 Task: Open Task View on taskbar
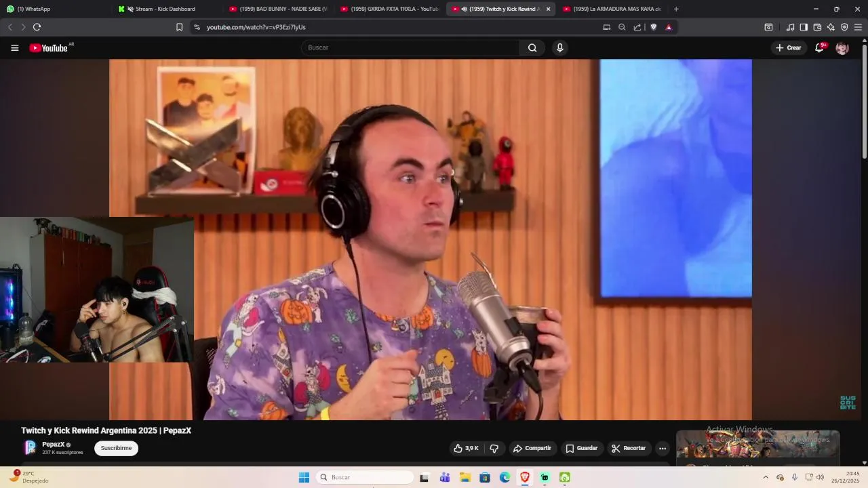coord(424,477)
